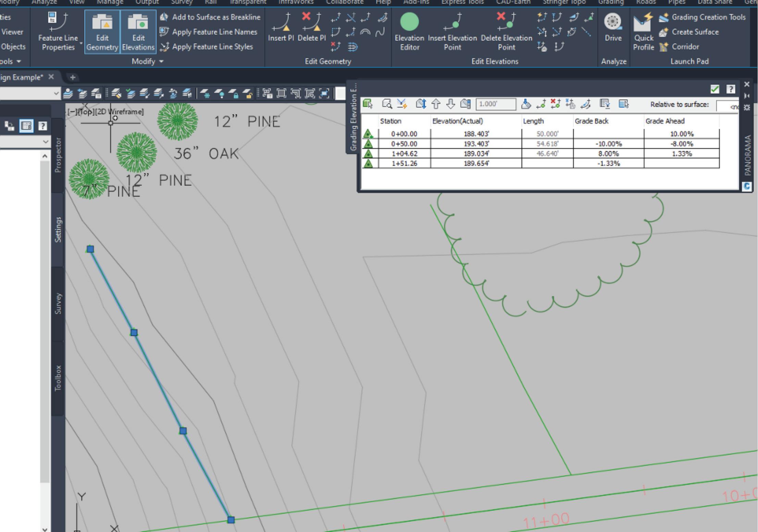Launch the Drive analyze tool
This screenshot has width=758, height=532.
coord(613,27)
